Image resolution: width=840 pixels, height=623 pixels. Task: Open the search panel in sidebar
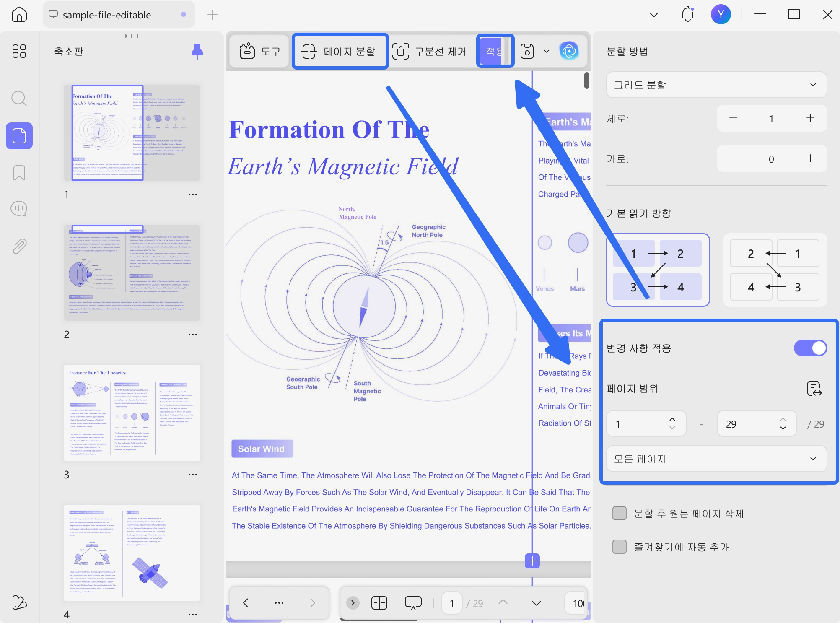19,99
